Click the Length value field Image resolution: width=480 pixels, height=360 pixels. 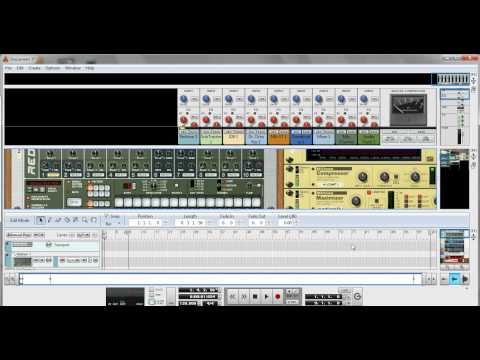tap(191, 222)
